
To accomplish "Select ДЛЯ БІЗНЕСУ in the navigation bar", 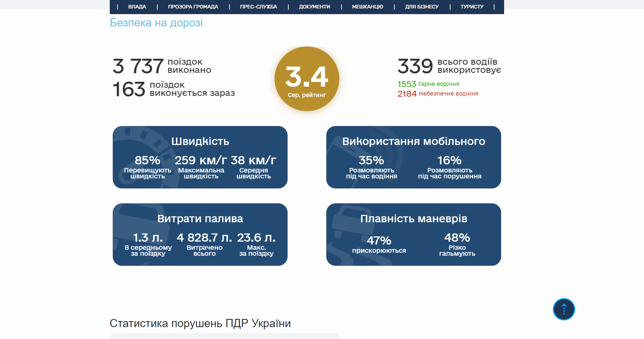I will click(422, 7).
